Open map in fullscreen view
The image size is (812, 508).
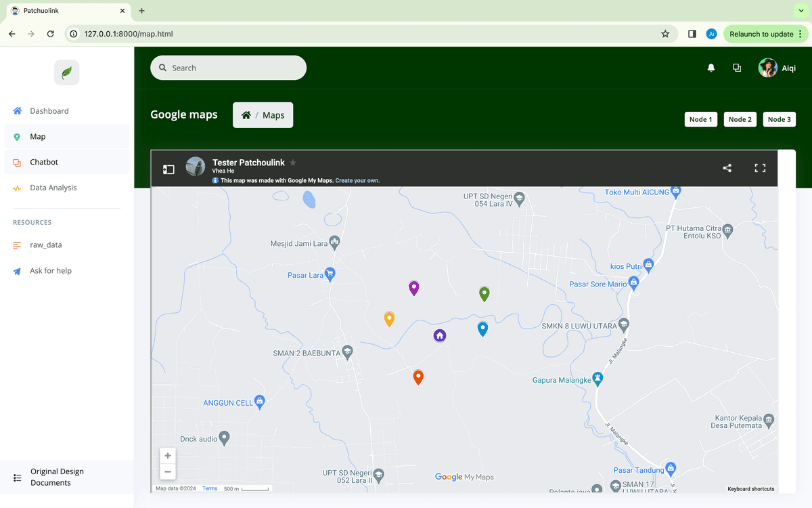pyautogui.click(x=760, y=168)
